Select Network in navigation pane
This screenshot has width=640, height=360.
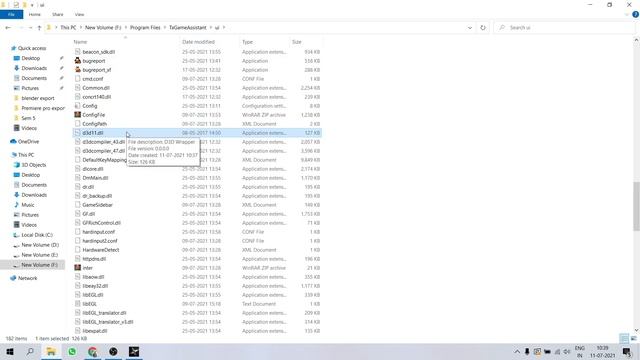27,278
